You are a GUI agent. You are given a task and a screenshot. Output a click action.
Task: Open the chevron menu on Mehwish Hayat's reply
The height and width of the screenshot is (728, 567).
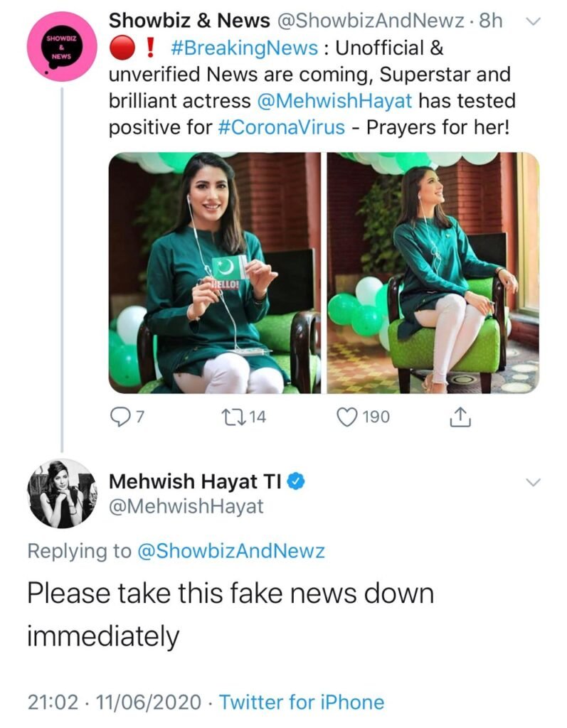(532, 483)
